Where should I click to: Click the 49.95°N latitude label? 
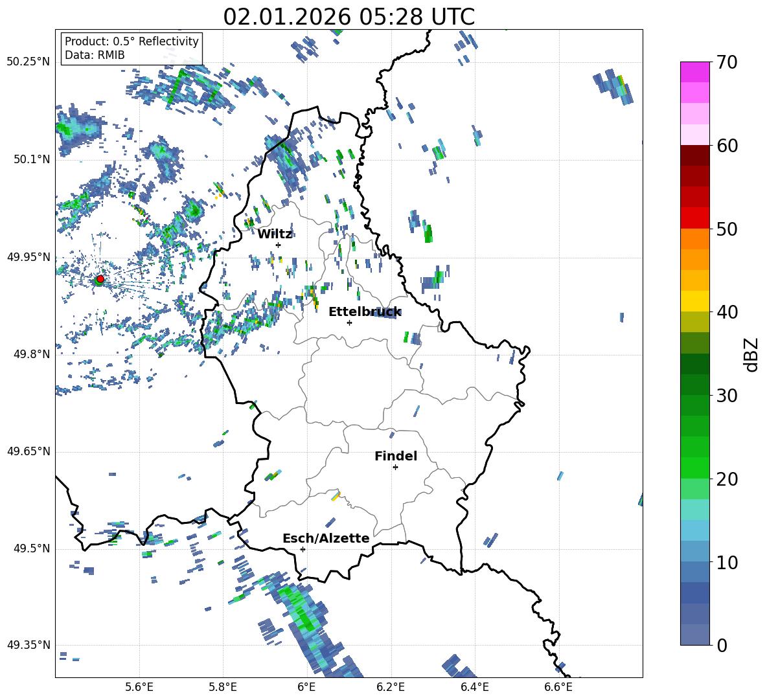coord(29,257)
